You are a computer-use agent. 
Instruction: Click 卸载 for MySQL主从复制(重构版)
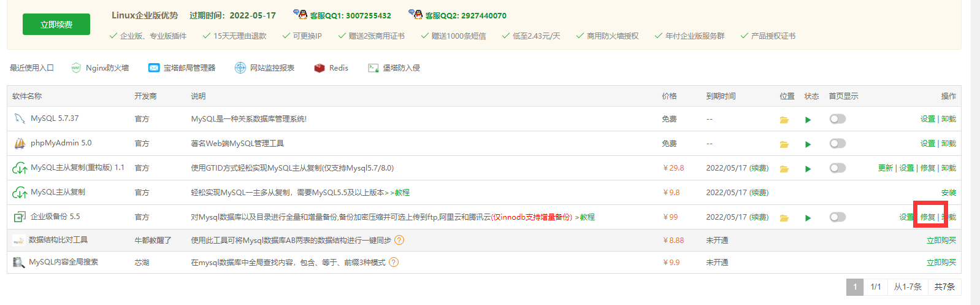[949, 168]
